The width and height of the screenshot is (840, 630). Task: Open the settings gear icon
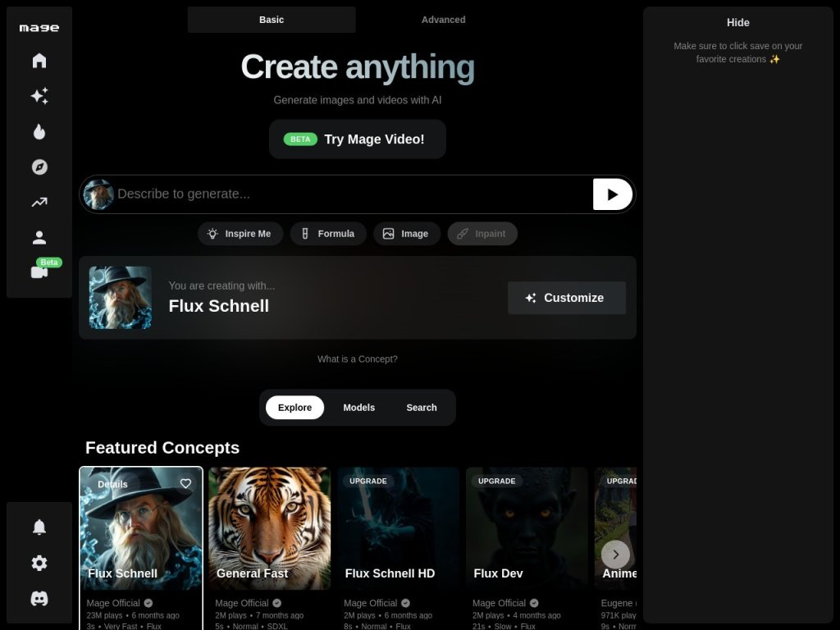click(39, 563)
